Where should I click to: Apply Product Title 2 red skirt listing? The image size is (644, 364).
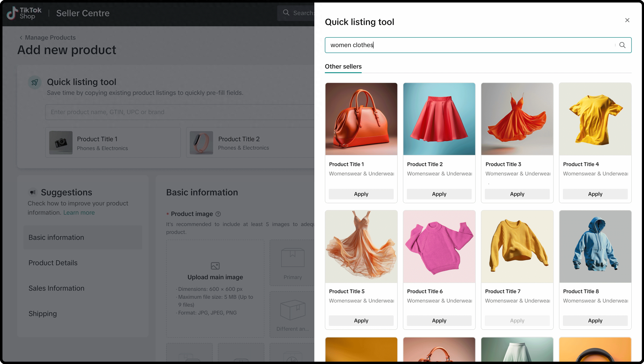click(x=439, y=194)
